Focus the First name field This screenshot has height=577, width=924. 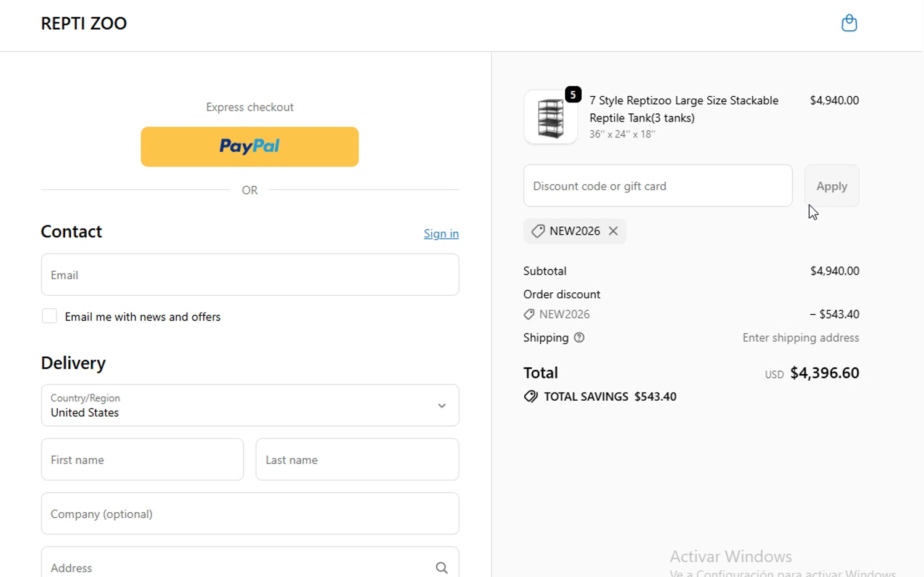(142, 460)
